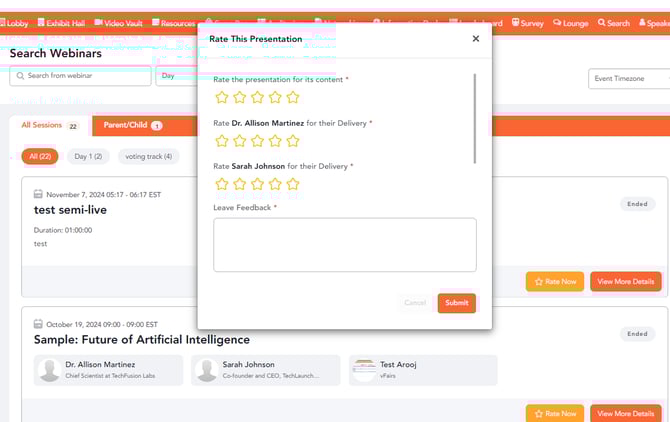Toggle the All (22) session filter
The height and width of the screenshot is (422, 670).
coord(41,156)
